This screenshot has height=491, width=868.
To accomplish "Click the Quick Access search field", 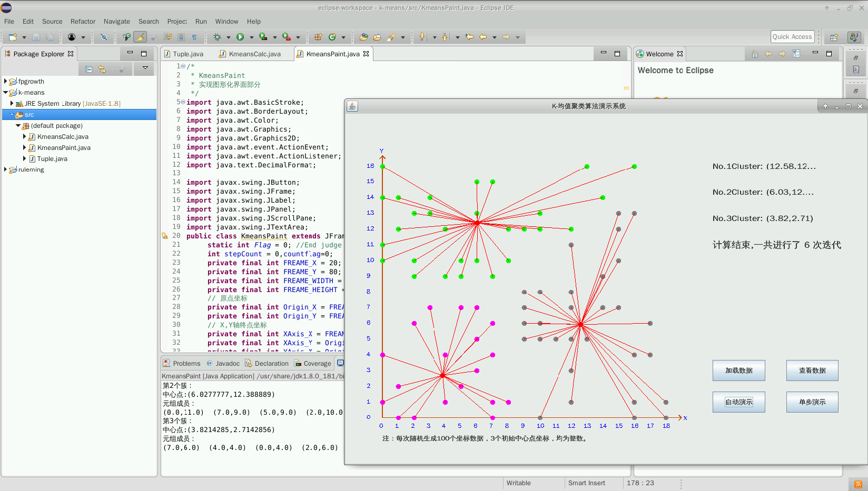I will pyautogui.click(x=792, y=37).
